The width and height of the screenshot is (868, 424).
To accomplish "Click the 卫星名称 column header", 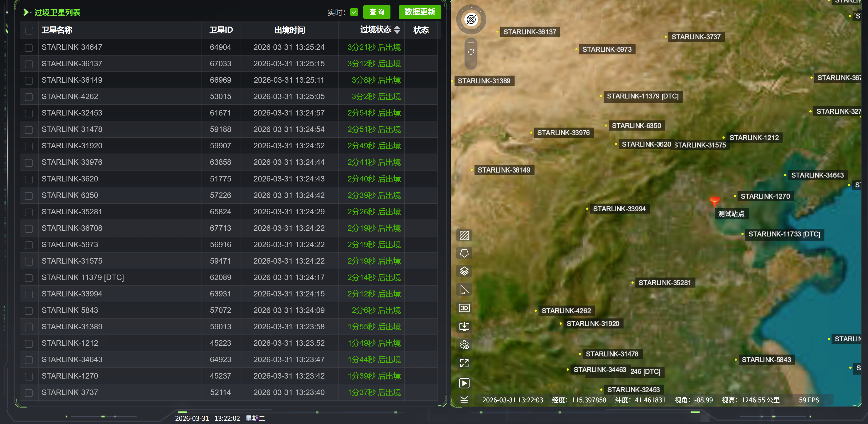I will [57, 30].
